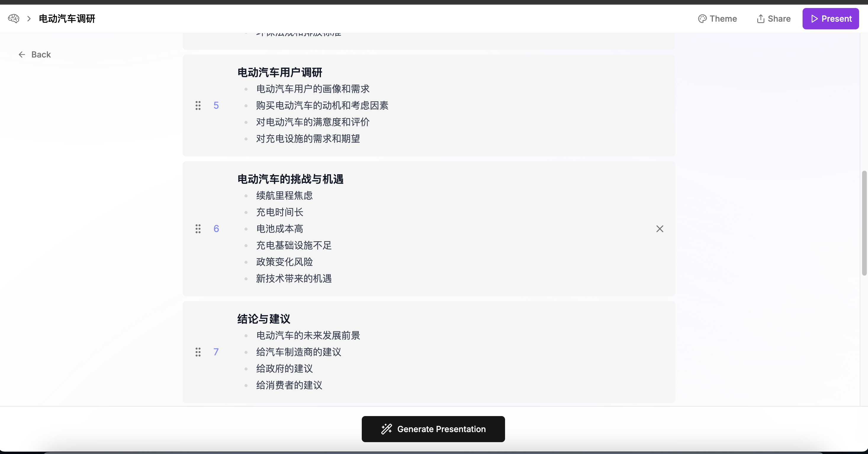868x454 pixels.
Task: Click the Back link
Action: click(41, 55)
